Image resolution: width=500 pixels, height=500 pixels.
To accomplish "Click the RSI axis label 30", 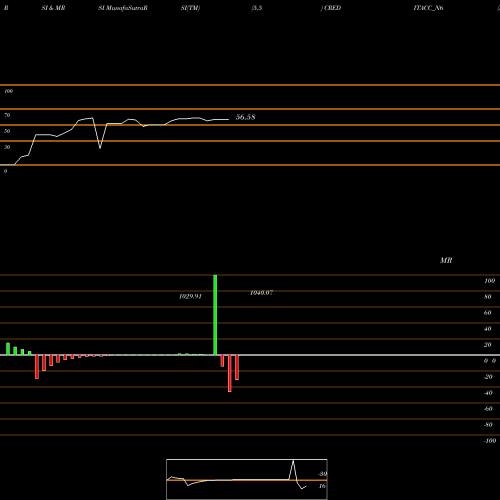I will pos(7,147).
